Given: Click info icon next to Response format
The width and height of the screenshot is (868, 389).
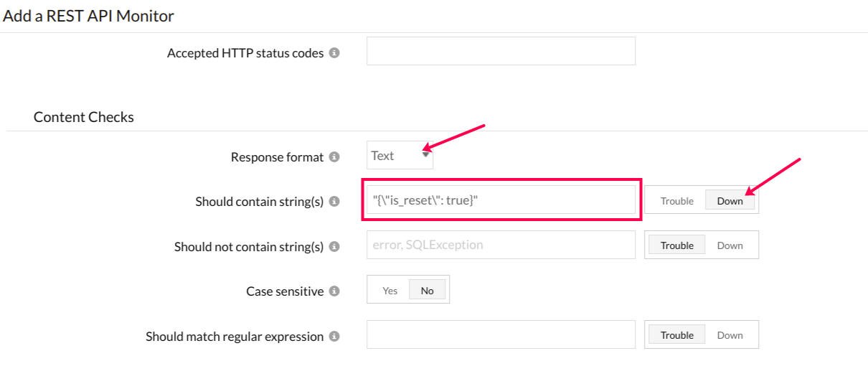Looking at the screenshot, I should click(334, 156).
